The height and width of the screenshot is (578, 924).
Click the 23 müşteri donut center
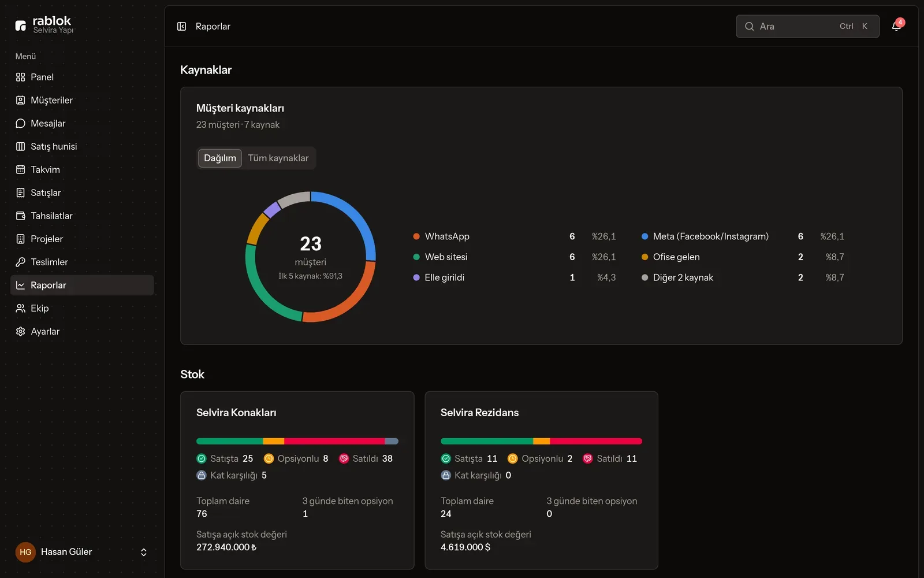[311, 257]
